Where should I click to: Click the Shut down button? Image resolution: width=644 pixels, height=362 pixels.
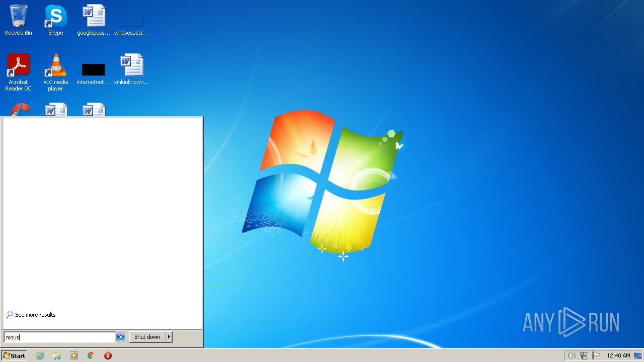coord(147,337)
